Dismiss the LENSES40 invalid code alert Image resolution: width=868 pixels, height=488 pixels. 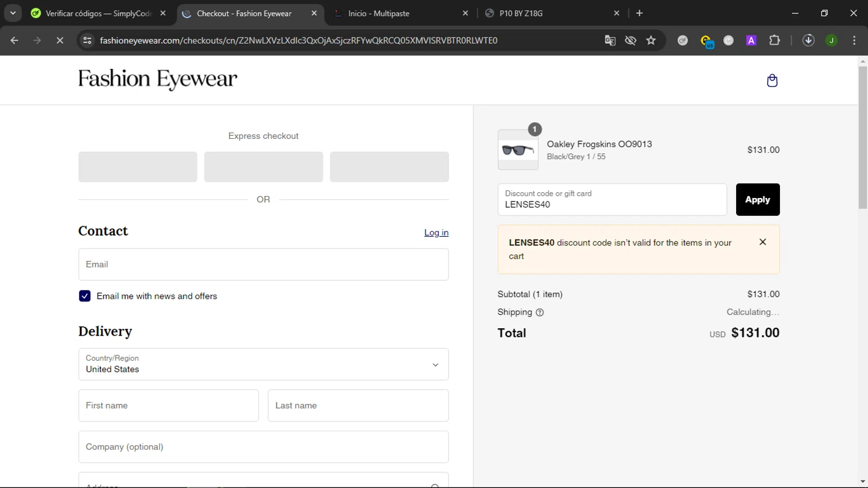click(763, 242)
